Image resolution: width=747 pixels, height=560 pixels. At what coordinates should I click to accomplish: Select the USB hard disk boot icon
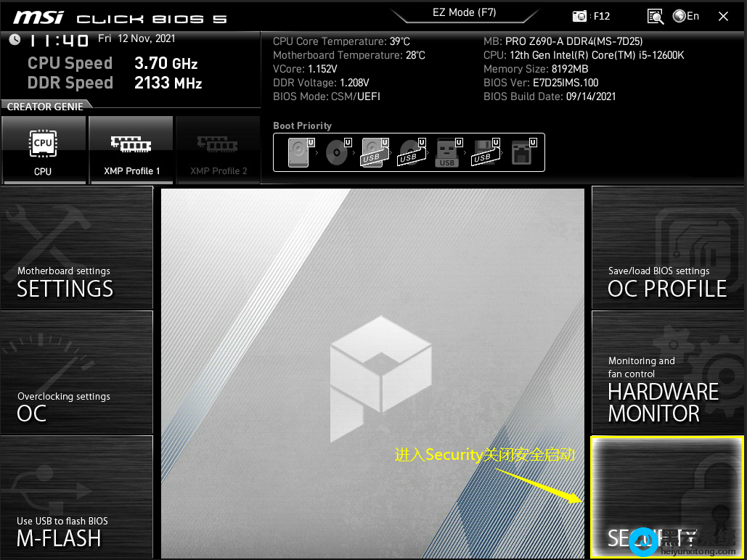click(374, 152)
